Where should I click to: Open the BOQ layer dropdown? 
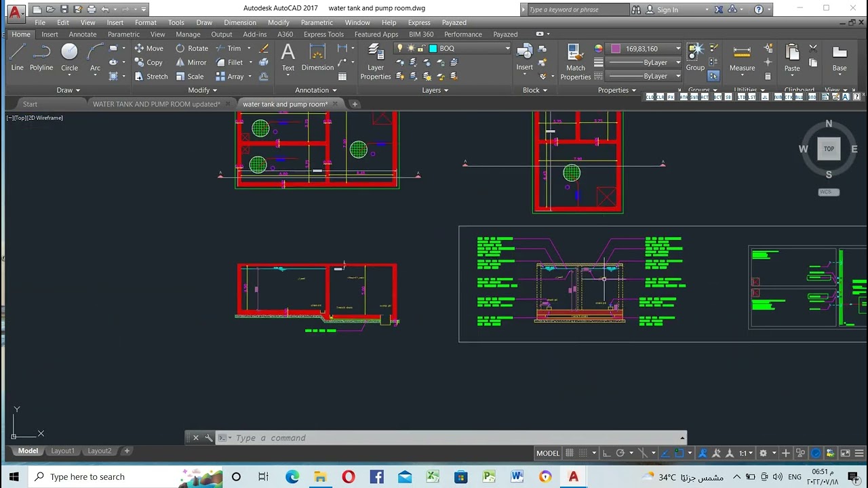click(507, 48)
